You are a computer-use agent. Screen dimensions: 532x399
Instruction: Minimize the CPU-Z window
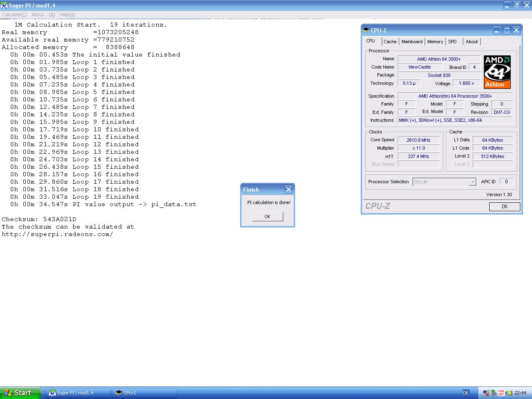point(497,30)
